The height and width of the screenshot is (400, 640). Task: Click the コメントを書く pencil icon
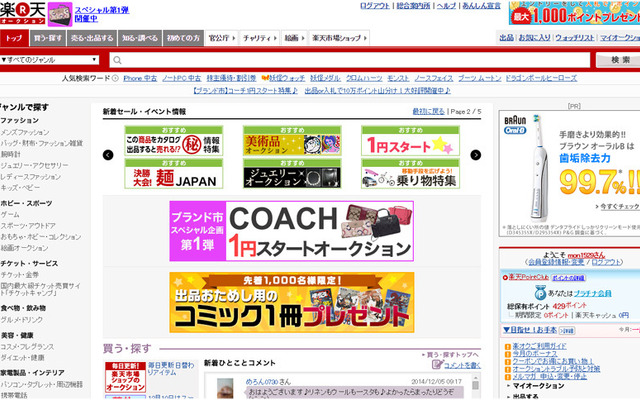click(x=437, y=364)
